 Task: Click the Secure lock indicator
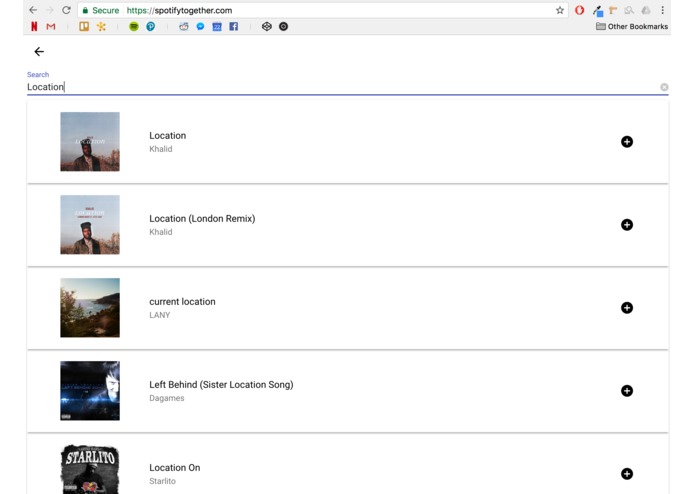point(100,10)
